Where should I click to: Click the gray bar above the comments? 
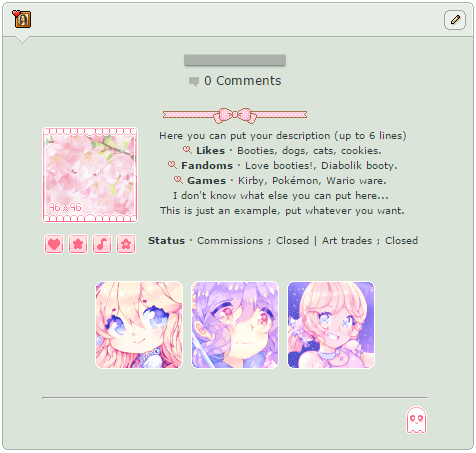(x=235, y=60)
